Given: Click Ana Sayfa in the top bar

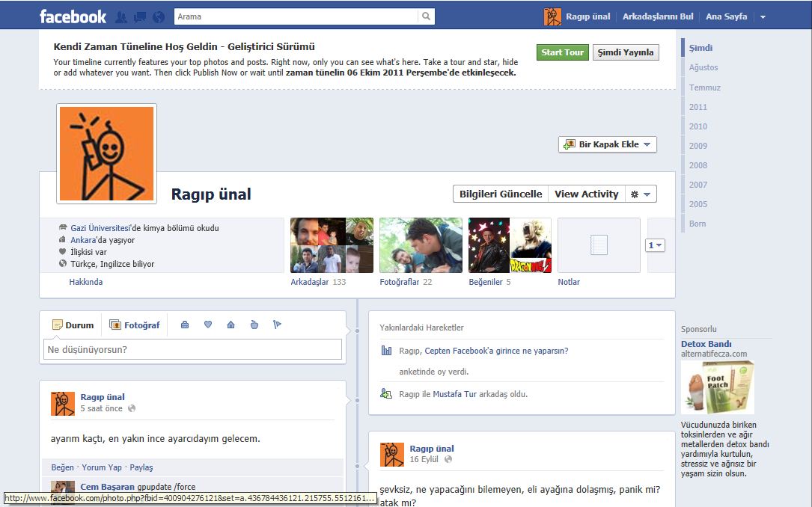Looking at the screenshot, I should [726, 16].
